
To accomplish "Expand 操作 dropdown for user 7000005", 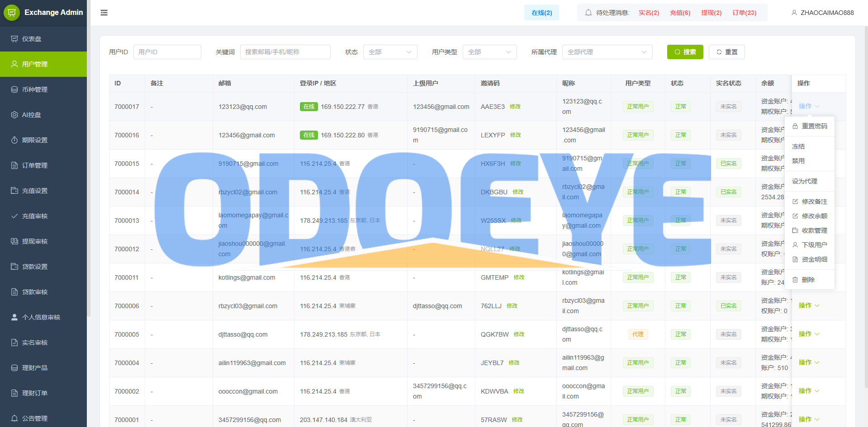I will pos(809,334).
